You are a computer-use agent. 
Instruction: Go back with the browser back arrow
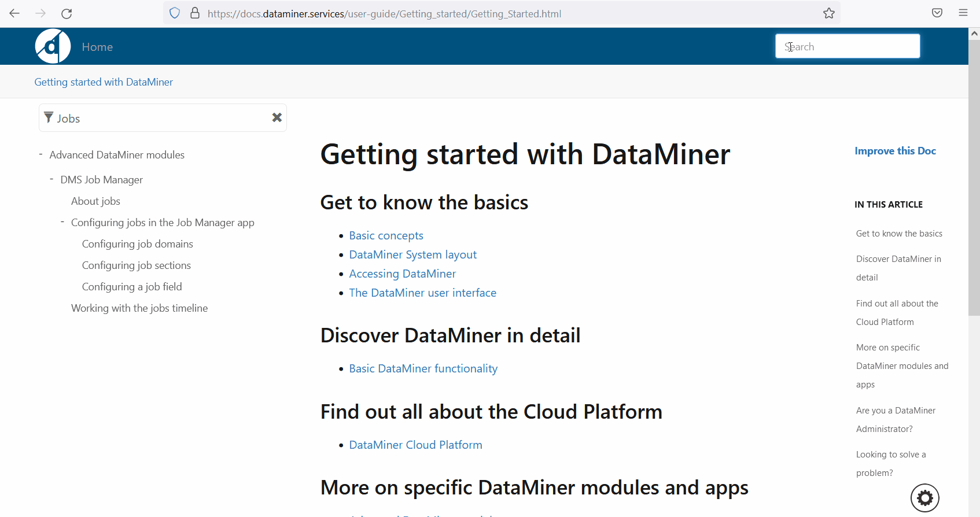[x=14, y=13]
